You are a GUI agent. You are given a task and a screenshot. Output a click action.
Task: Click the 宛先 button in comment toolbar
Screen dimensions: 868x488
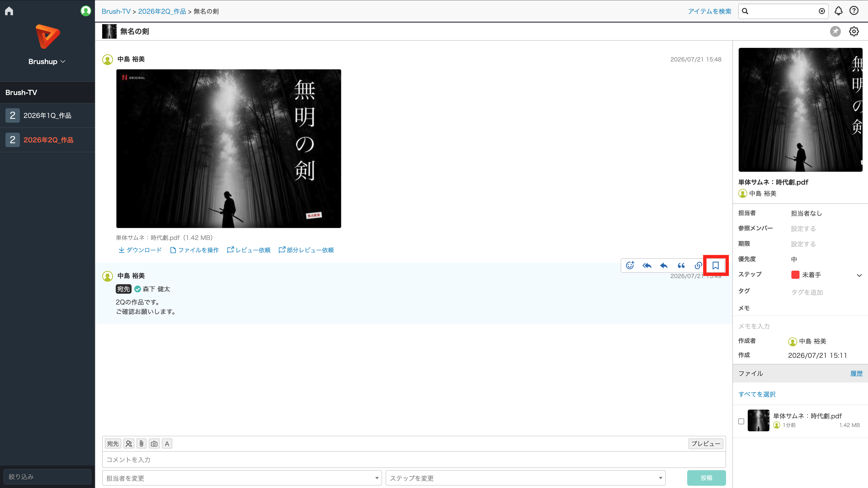click(x=113, y=443)
